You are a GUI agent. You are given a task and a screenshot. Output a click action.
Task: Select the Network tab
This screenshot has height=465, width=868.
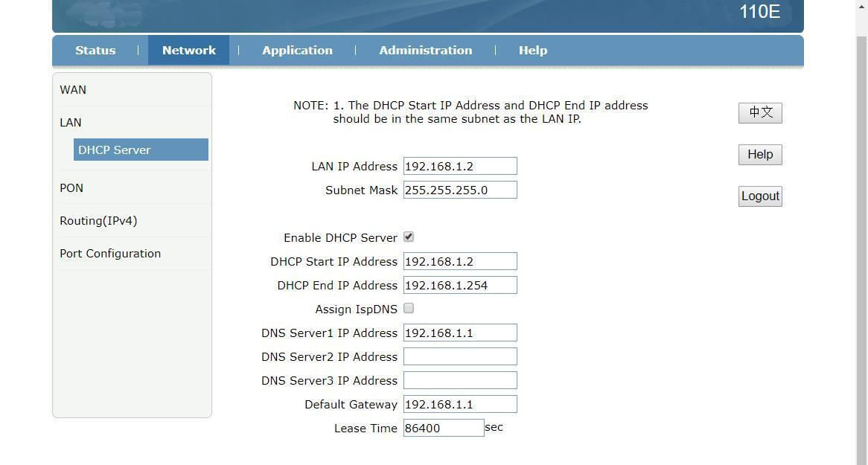[189, 51]
